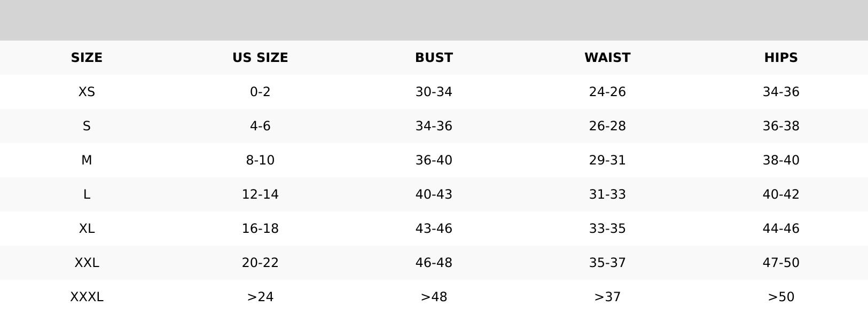The height and width of the screenshot is (314, 868).
Task: Click the US size 20-22 cell
Action: [x=260, y=263]
